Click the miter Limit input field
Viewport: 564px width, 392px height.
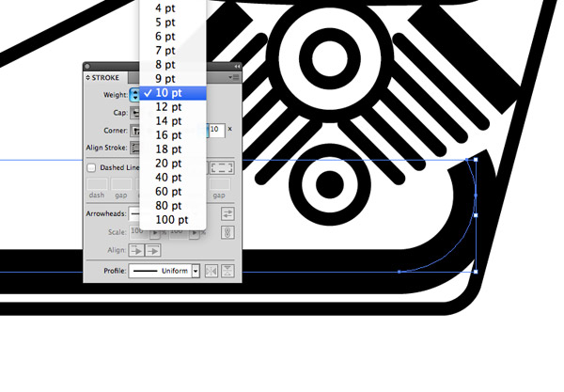[x=217, y=130]
